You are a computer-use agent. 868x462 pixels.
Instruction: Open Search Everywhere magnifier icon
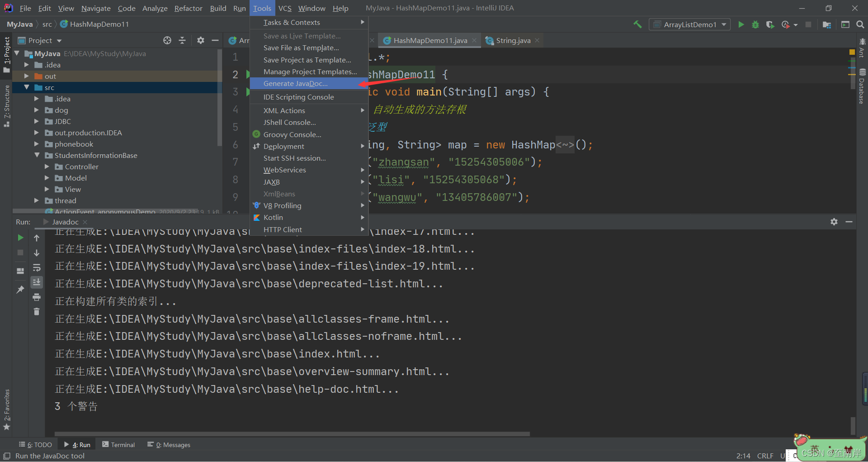pos(860,24)
